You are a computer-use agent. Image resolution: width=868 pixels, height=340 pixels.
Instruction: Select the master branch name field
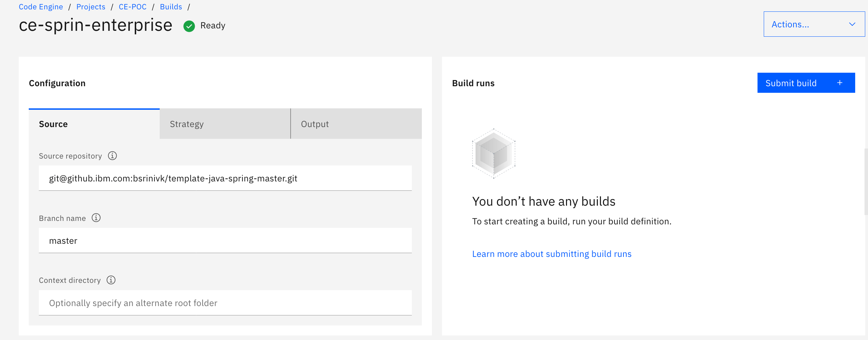coord(225,240)
